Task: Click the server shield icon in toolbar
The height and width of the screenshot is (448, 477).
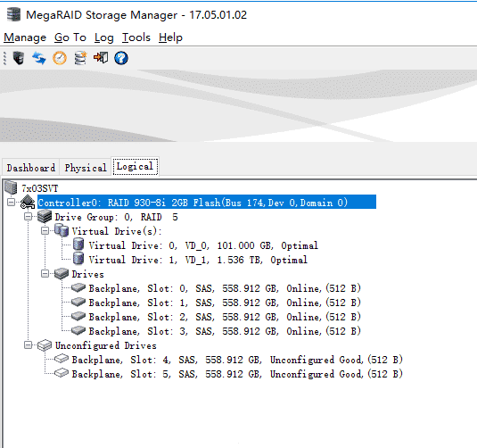Action: (x=19, y=58)
